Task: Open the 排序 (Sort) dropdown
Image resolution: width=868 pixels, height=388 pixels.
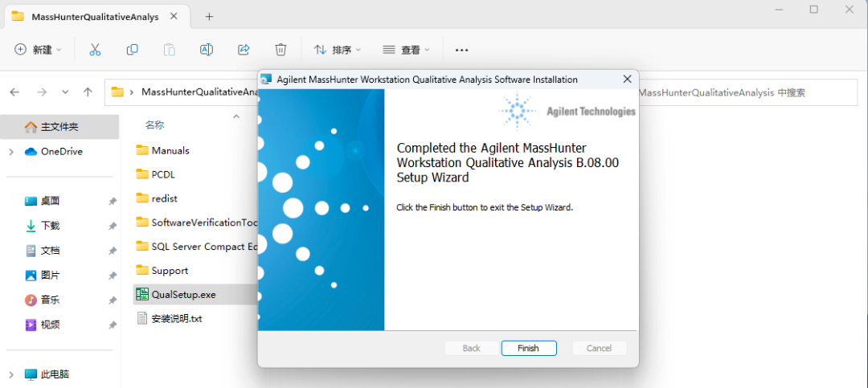Action: (x=337, y=50)
